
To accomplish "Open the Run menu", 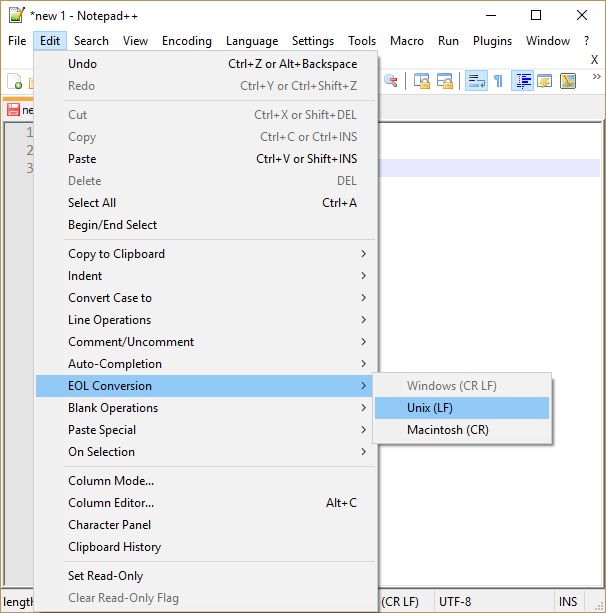I will [448, 41].
